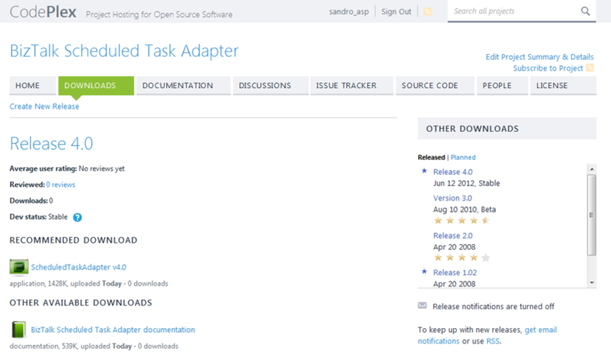Viewport: 611px width, 364px height.
Task: Click the RECOMMENDED DOWNLOAD heading
Action: (x=73, y=240)
